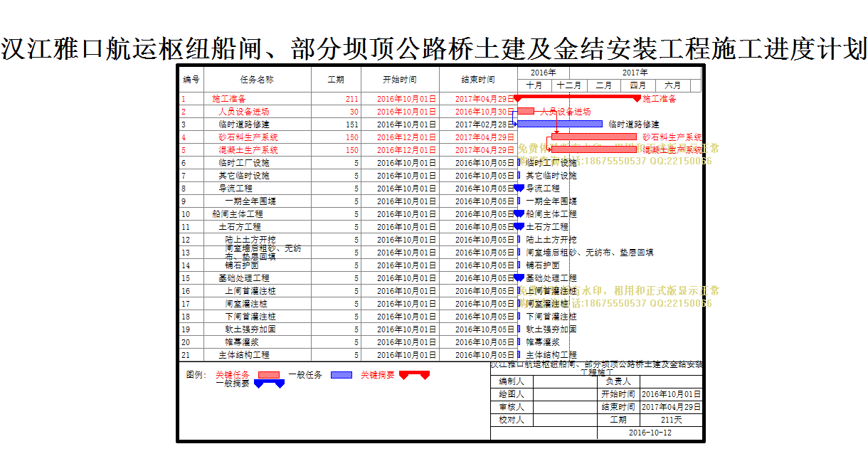This screenshot has width=868, height=476.
Task: Select 砂石料生产系统 in the task name column
Action: point(248,137)
